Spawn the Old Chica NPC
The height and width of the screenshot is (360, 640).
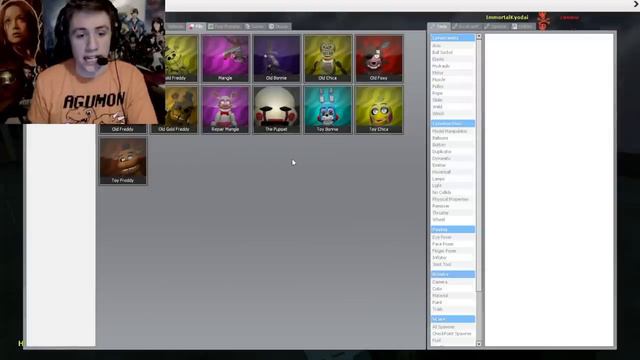(x=328, y=58)
